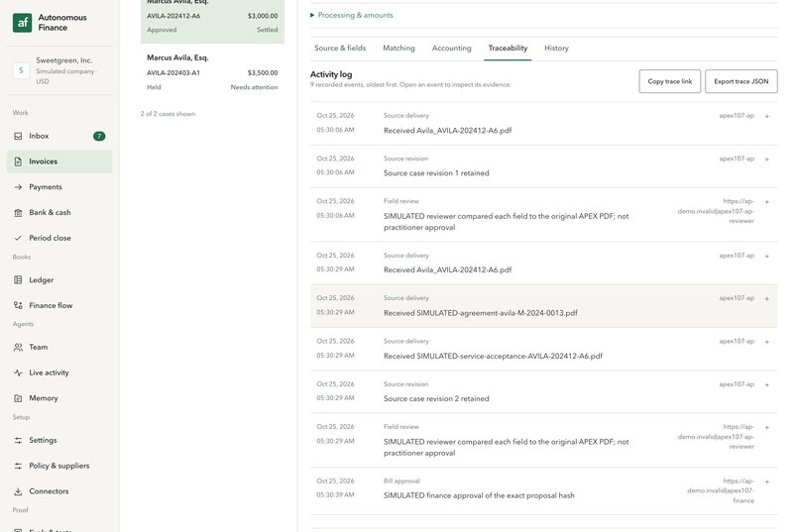
Task: Open Bank & cash section
Action: [x=59, y=212]
